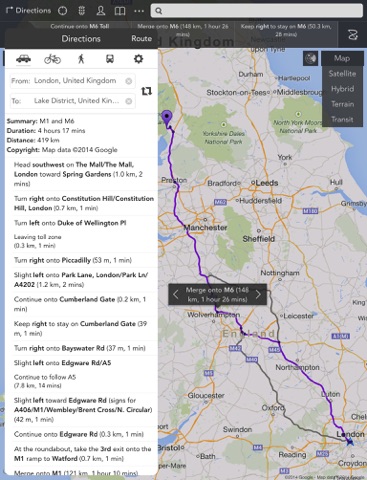Select the car driving mode icon
Image resolution: width=367 pixels, height=480 pixels.
[23, 59]
